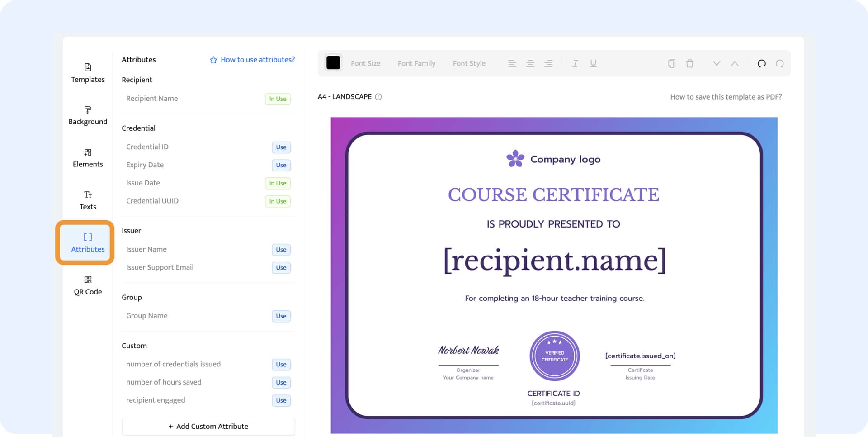Screen dimensions: 868x437
Task: Click Add Custom Attribute button
Action: [x=208, y=427]
